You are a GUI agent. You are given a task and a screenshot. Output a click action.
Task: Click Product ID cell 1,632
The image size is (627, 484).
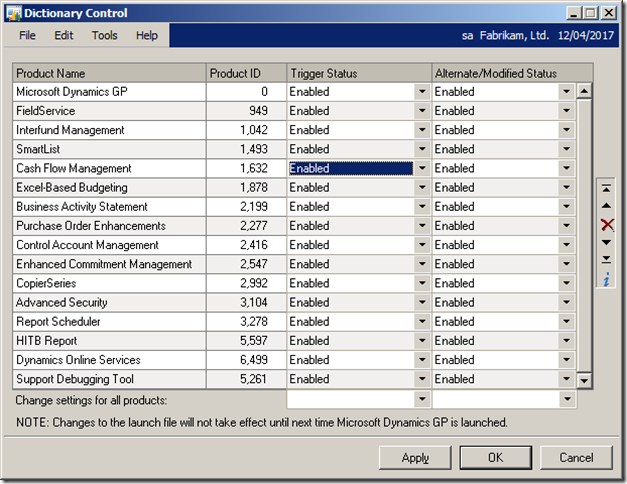(246, 168)
